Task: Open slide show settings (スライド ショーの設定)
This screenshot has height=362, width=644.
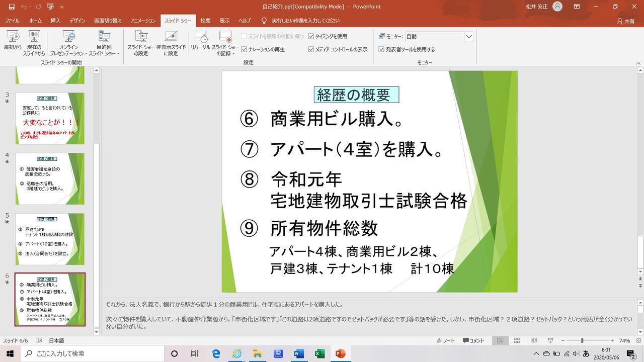Action: [x=141, y=43]
